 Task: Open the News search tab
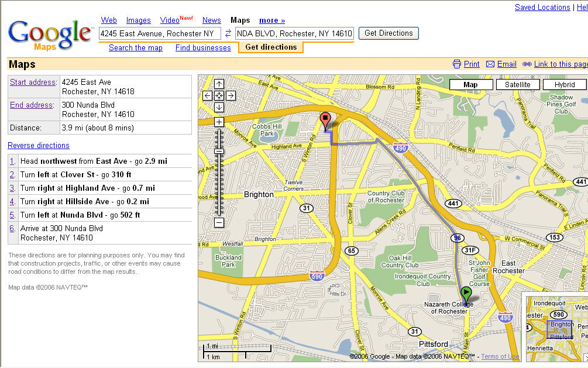click(x=211, y=20)
